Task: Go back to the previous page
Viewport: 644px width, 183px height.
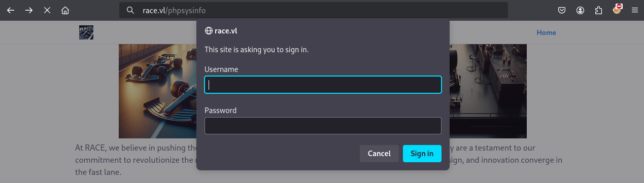Action: pyautogui.click(x=11, y=10)
